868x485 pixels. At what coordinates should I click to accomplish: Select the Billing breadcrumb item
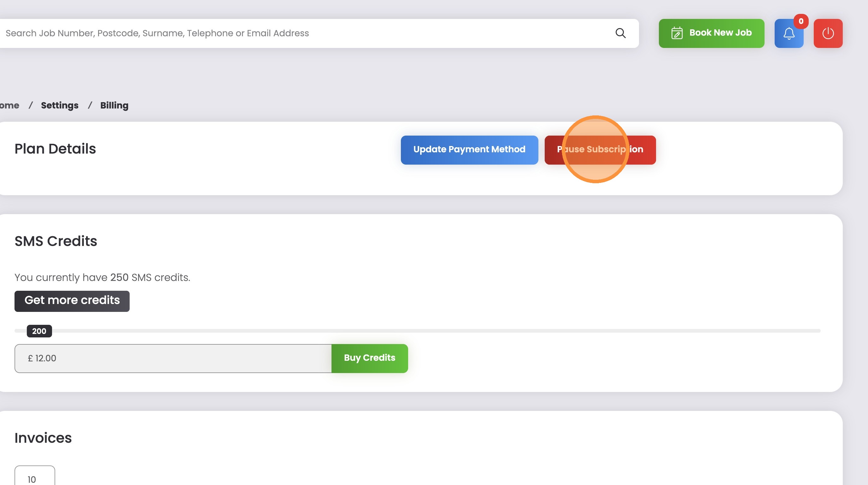(x=114, y=105)
